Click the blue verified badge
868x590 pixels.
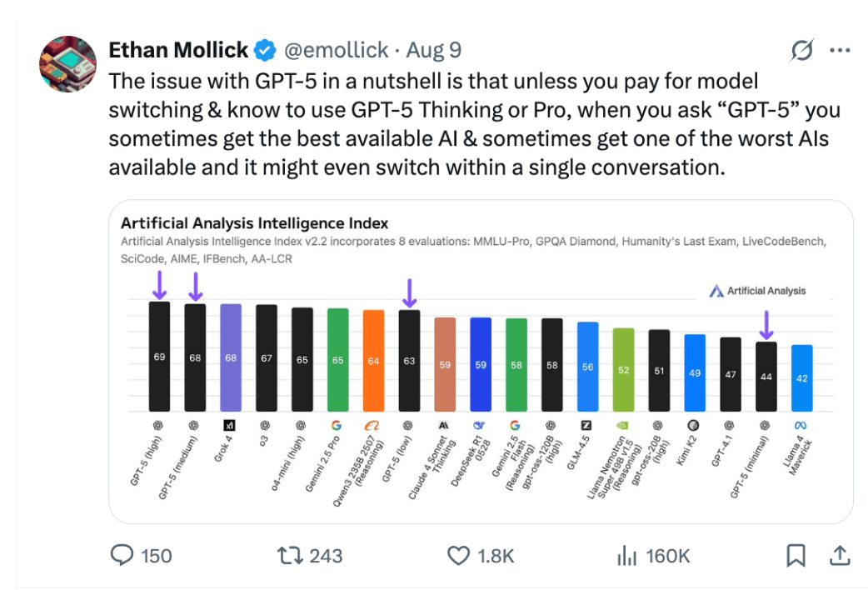[265, 50]
